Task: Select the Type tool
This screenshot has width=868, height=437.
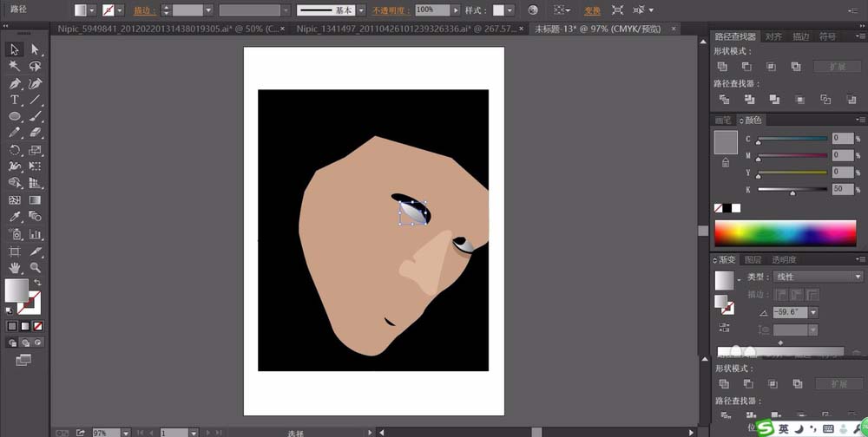Action: click(x=15, y=100)
